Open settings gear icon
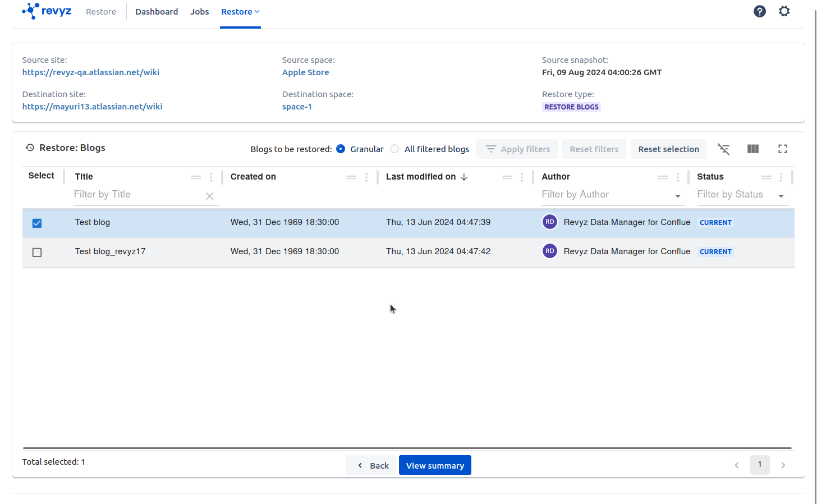The width and height of the screenshot is (817, 504). (x=784, y=11)
